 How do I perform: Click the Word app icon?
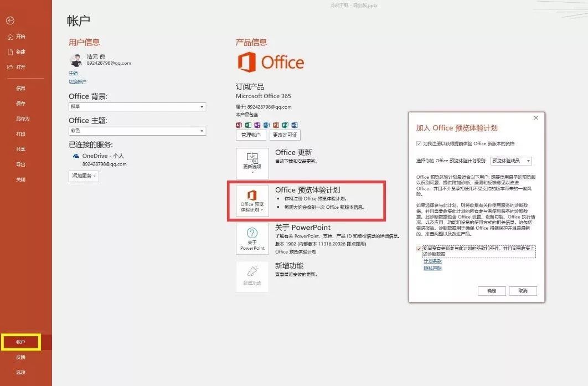pyautogui.click(x=295, y=125)
